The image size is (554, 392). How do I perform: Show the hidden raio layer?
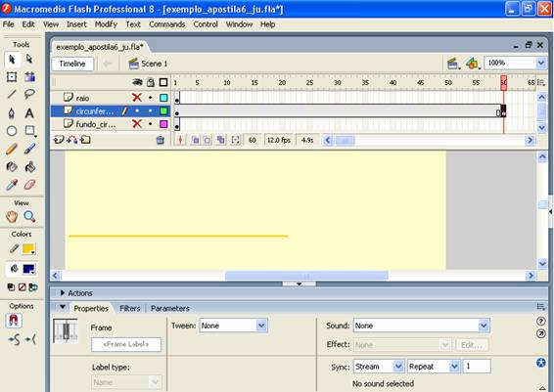137,98
